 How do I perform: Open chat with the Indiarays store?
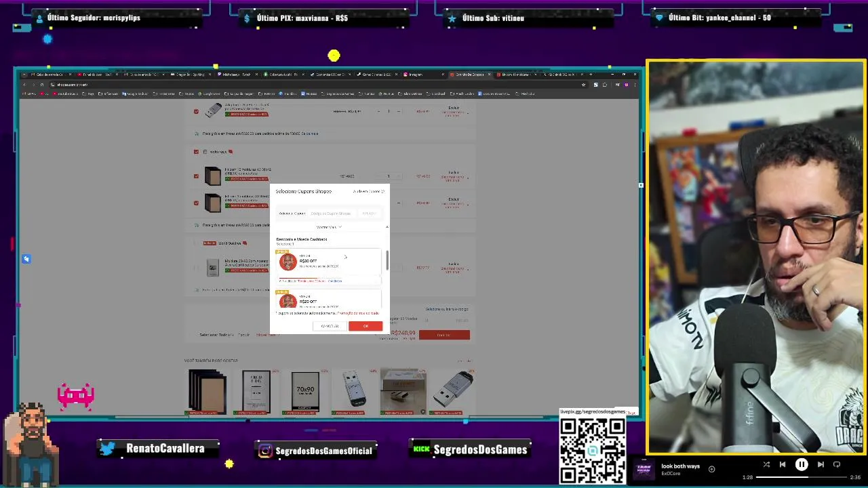[x=231, y=152]
